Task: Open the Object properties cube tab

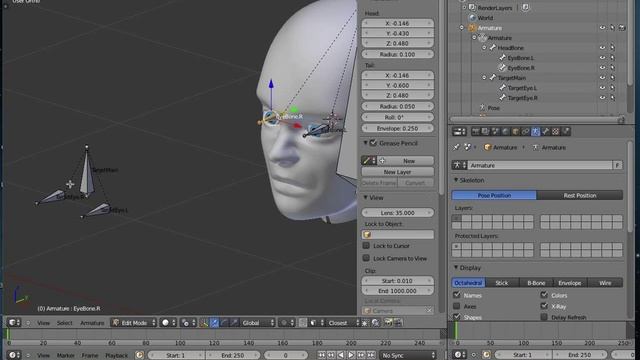Action: [516, 131]
